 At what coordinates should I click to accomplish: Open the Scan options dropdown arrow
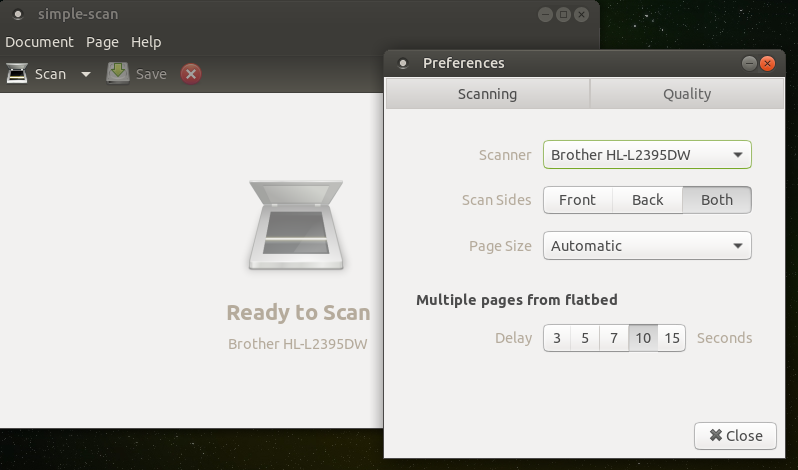pyautogui.click(x=86, y=74)
